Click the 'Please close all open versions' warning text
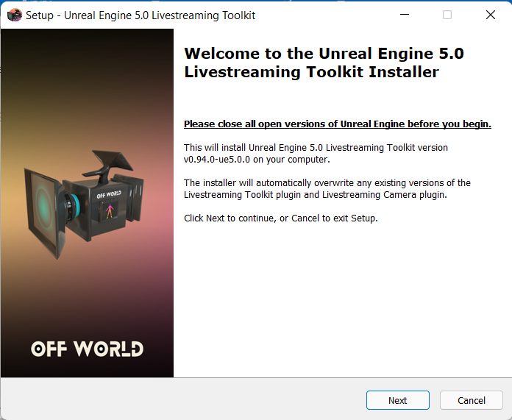 [338, 124]
